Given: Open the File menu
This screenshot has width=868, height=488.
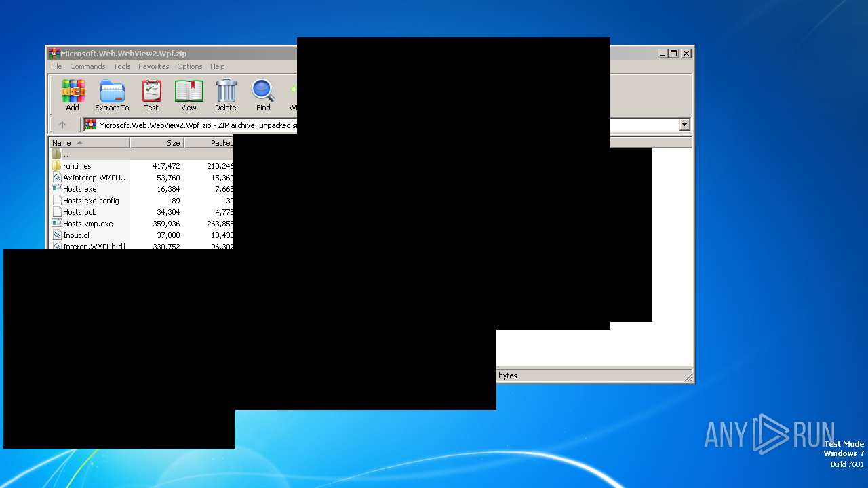Looking at the screenshot, I should pos(56,66).
